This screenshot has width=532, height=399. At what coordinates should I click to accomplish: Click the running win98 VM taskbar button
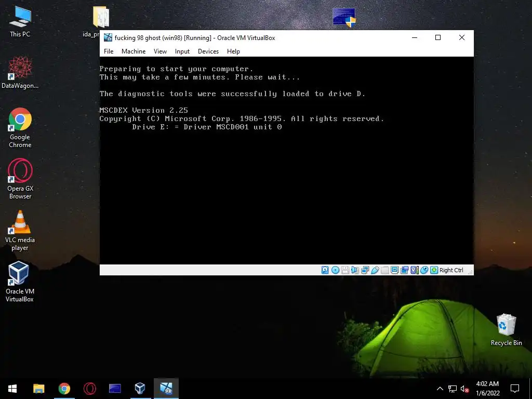[x=166, y=389]
